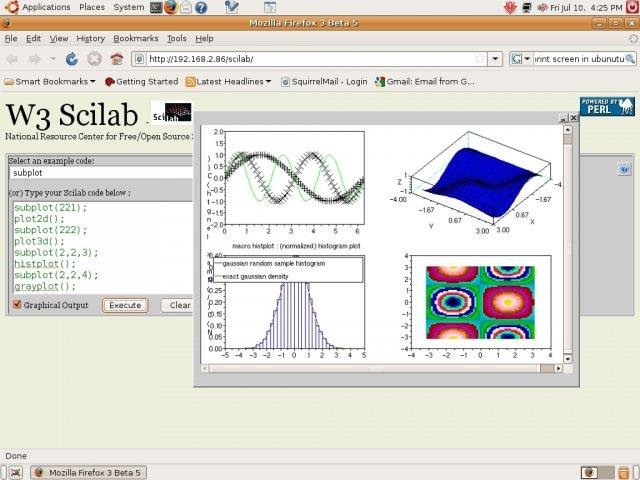The image size is (640, 480).
Task: Click the Clear button
Action: pos(177,305)
